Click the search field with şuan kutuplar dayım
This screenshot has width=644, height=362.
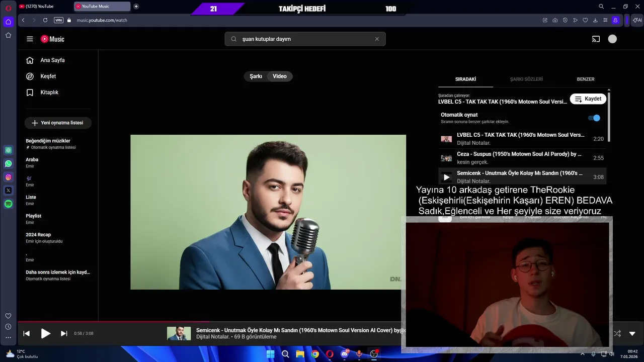(x=305, y=39)
